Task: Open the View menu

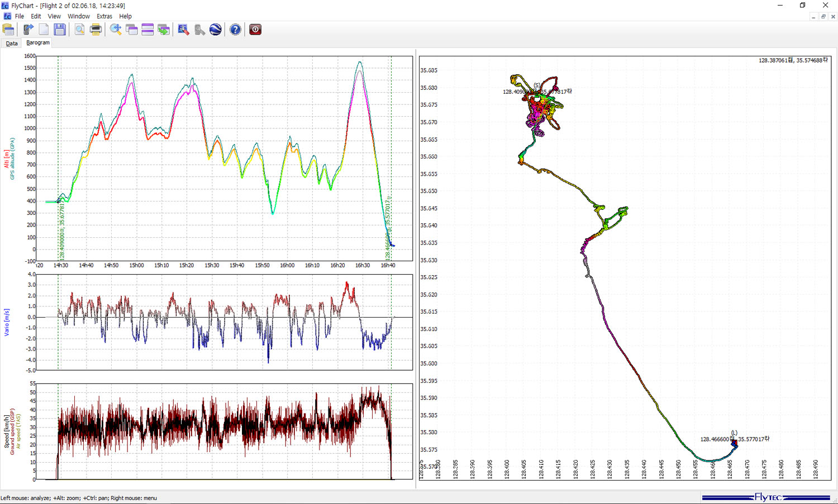Action: [54, 16]
